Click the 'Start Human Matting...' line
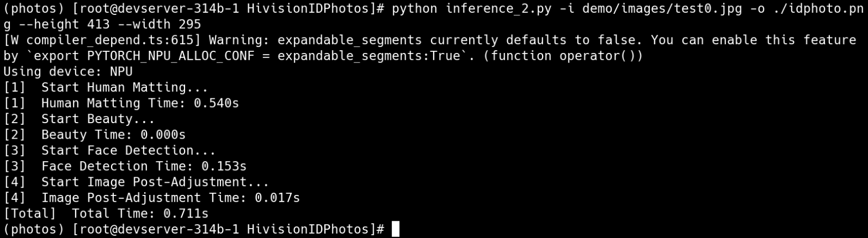Screen dimensions: 868x238 (124, 87)
